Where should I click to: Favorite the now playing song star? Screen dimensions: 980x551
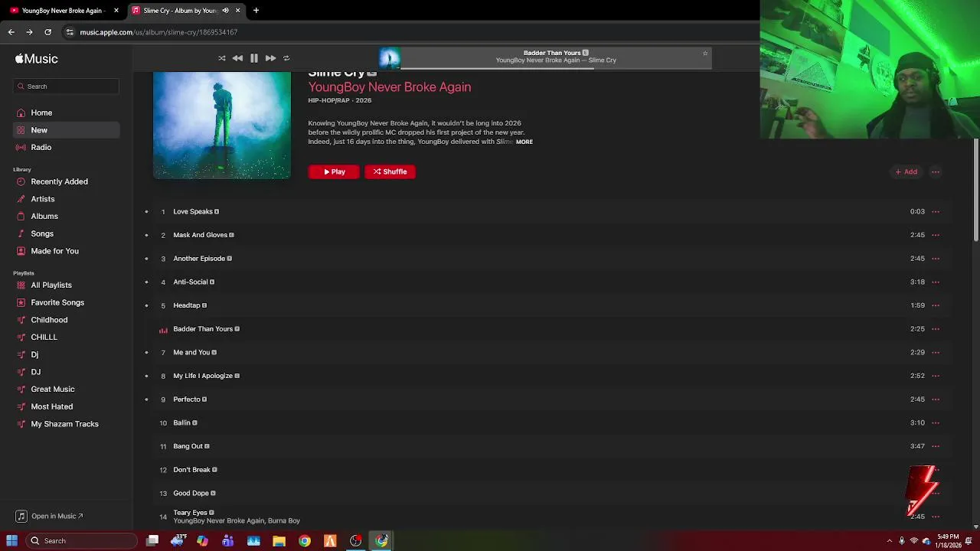coord(705,54)
